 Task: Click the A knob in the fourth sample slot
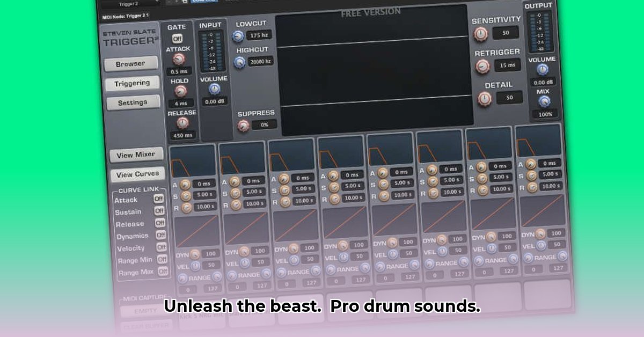pos(333,175)
